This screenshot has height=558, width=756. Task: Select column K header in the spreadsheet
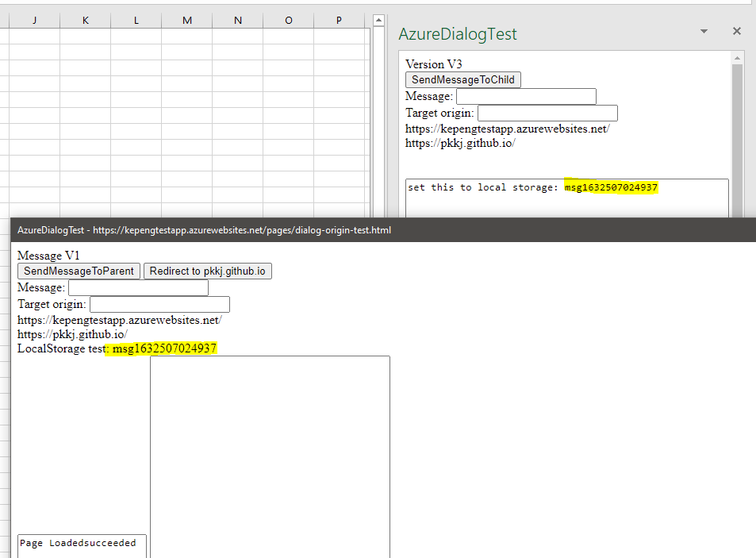click(85, 20)
